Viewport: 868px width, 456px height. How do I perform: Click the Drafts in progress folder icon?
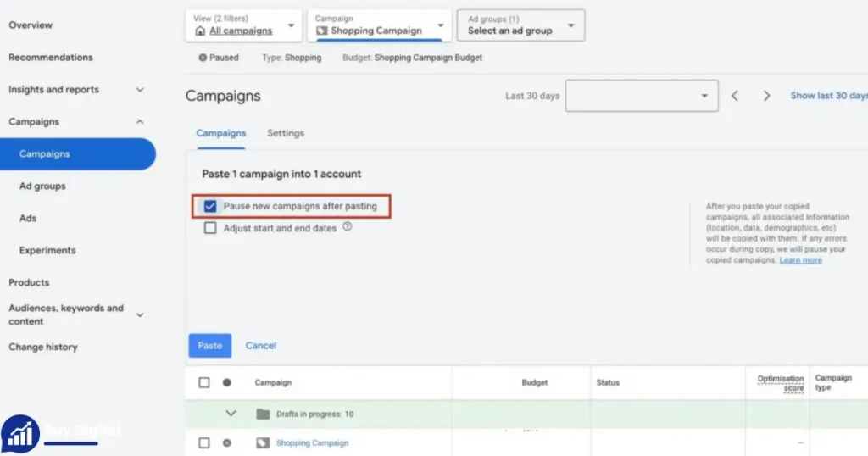pos(263,414)
